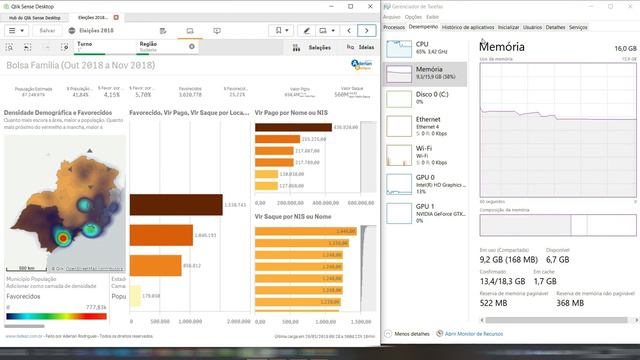This screenshot has width=640, height=360.
Task: Go to next sheet arrow
Action: 366,31
